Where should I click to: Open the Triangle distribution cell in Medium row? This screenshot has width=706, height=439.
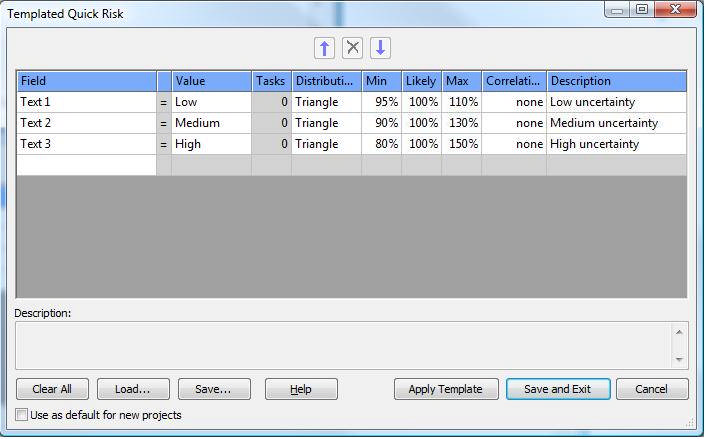(x=326, y=123)
